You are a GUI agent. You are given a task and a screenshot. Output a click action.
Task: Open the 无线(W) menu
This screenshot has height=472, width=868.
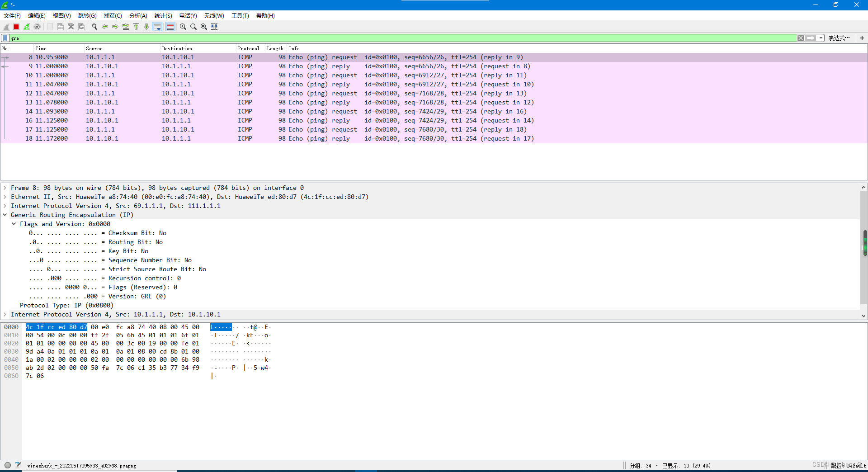pos(214,15)
